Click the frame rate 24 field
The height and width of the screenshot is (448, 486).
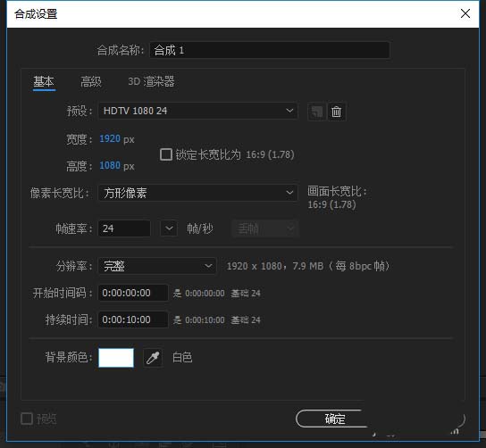pyautogui.click(x=124, y=228)
